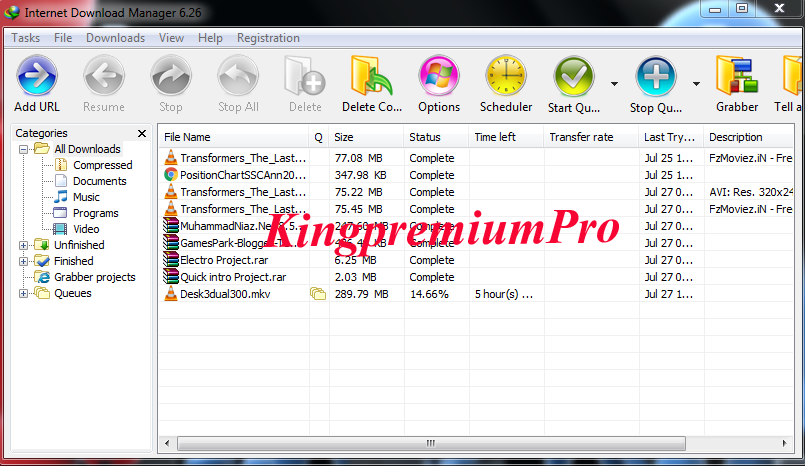Select the Video category
The width and height of the screenshot is (805, 466).
point(86,229)
